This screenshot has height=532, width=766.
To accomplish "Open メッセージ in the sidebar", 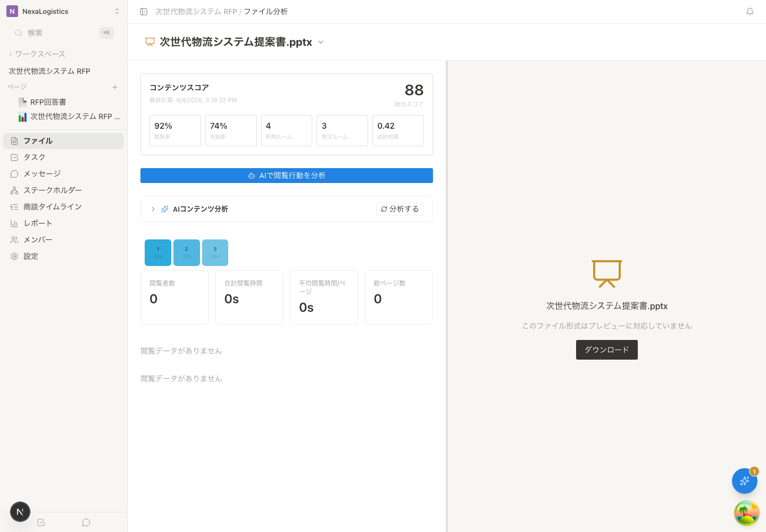I will (63, 174).
